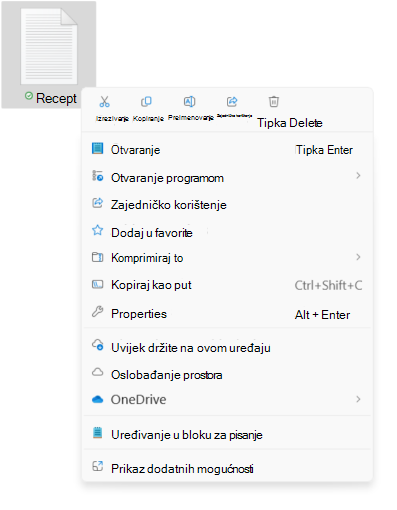Click the Notepad icon beside Uređivanje u bloku
The height and width of the screenshot is (510, 397).
click(x=97, y=433)
